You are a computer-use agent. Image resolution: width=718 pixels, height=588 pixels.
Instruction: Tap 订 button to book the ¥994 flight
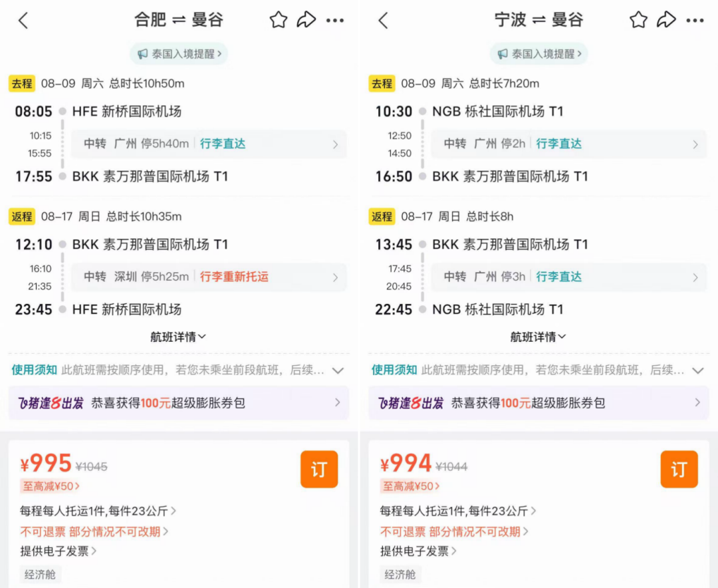point(679,469)
